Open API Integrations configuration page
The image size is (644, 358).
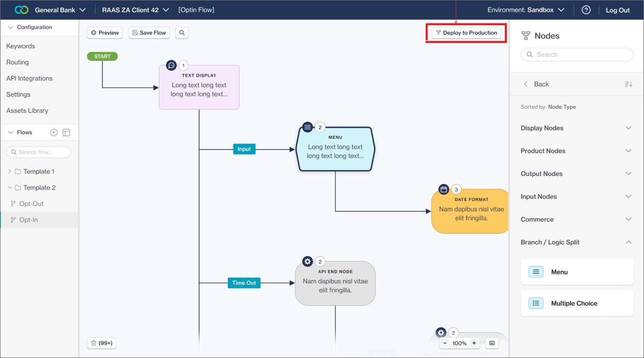pyautogui.click(x=29, y=79)
